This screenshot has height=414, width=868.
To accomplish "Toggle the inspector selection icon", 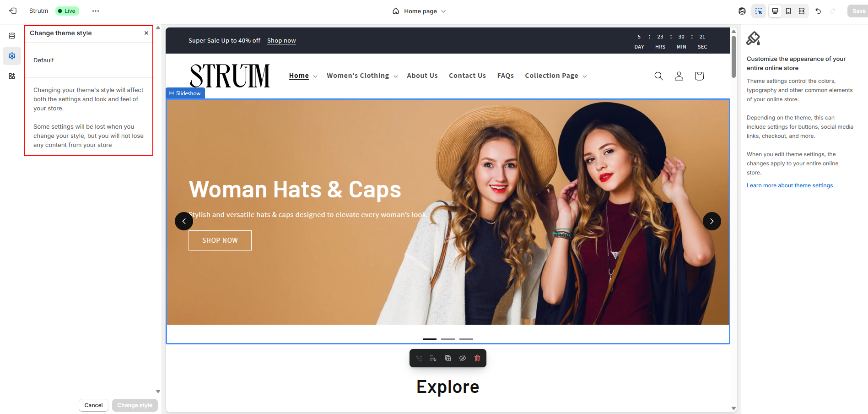I will coord(759,11).
